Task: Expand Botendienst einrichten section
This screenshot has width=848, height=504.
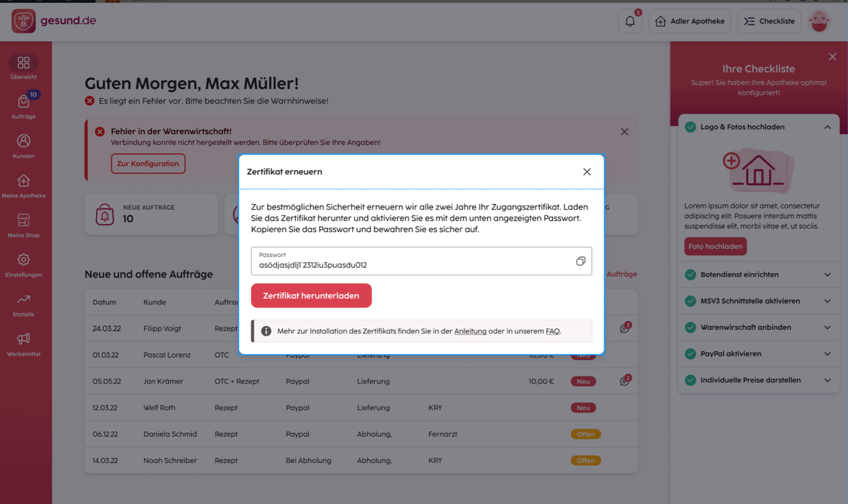Action: (x=827, y=274)
